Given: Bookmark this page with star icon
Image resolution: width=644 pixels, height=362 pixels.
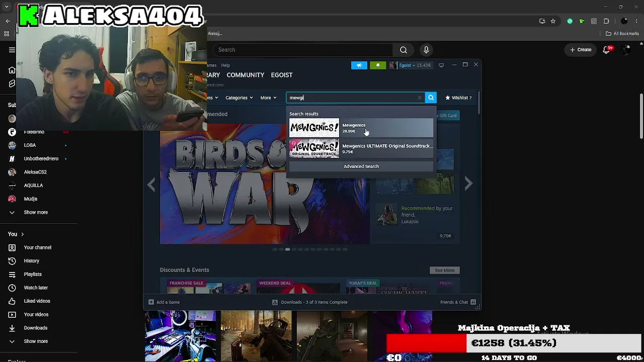Looking at the screenshot, I should tap(553, 21).
